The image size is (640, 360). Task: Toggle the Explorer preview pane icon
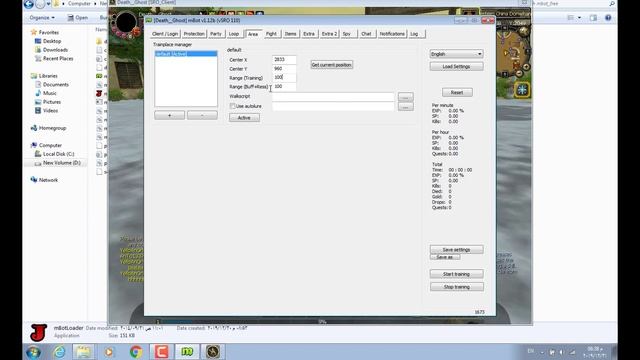[x=593, y=18]
